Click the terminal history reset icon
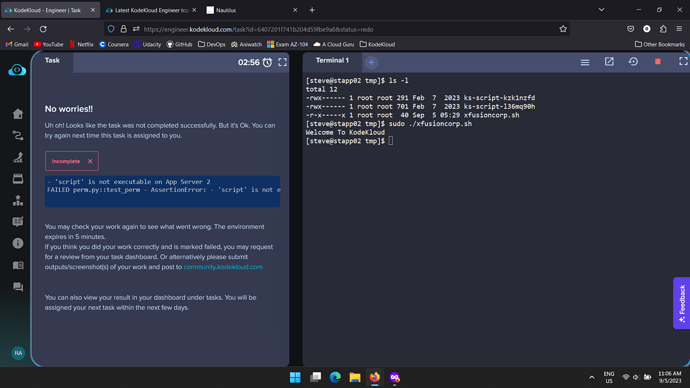Image resolution: width=690 pixels, height=388 pixels. 633,62
